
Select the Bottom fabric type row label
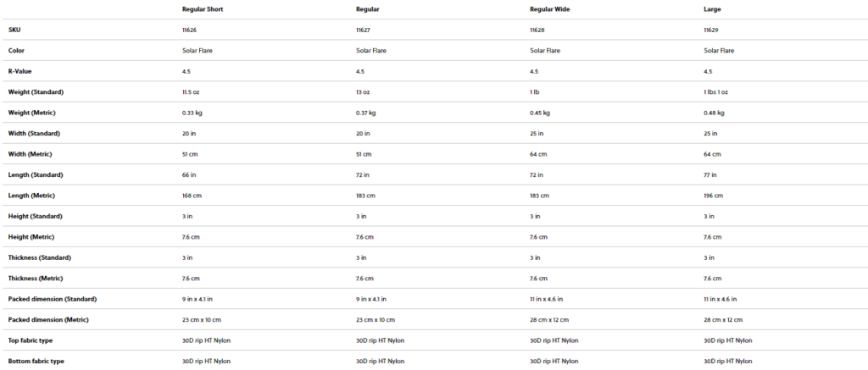[x=36, y=362]
